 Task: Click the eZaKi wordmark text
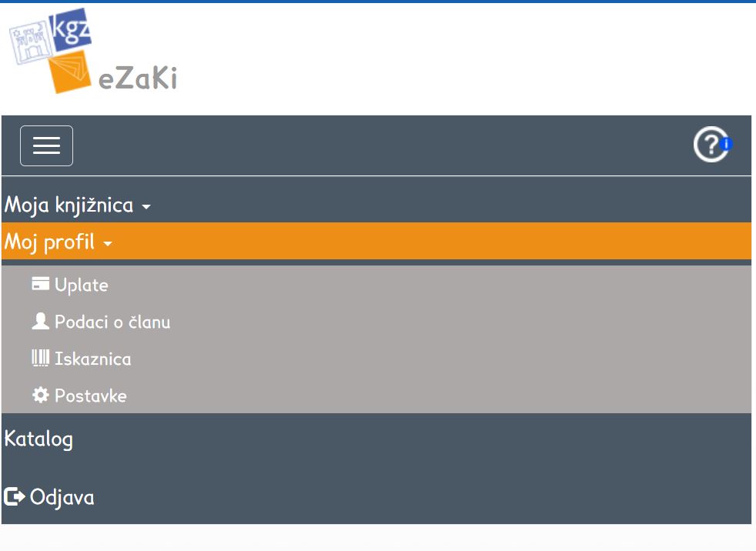point(139,78)
